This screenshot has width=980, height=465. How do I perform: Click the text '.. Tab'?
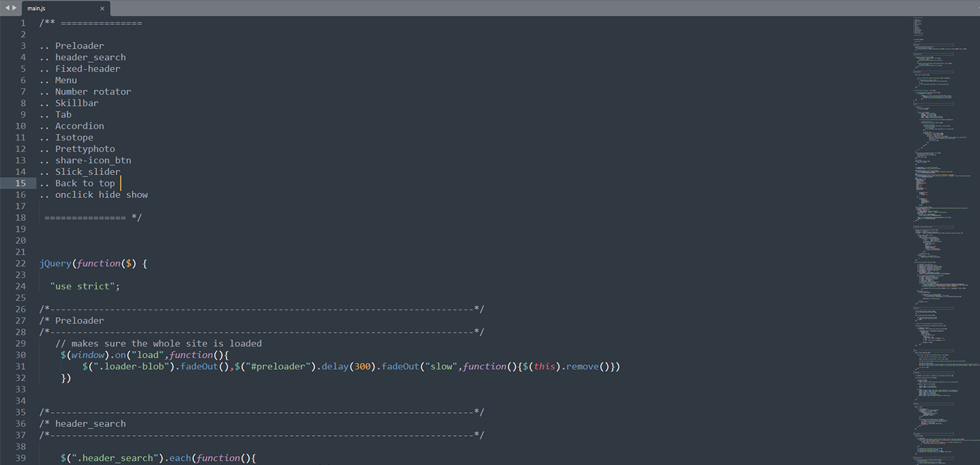(x=55, y=115)
